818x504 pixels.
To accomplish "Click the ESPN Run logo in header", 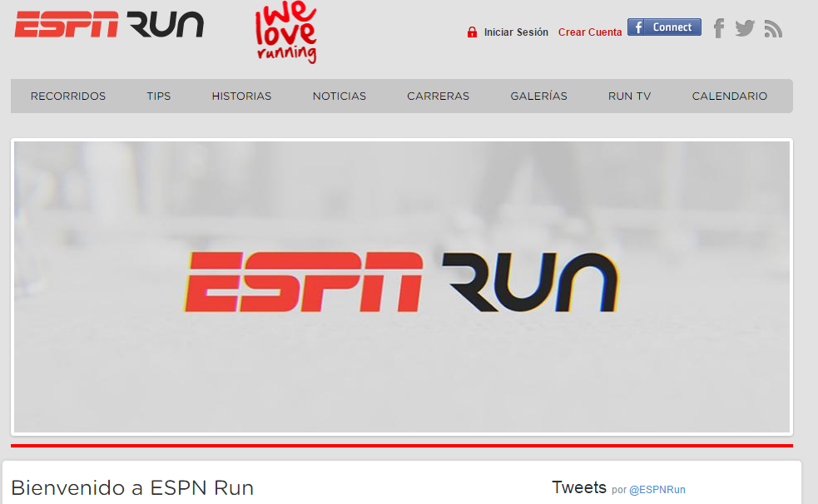I will click(109, 25).
